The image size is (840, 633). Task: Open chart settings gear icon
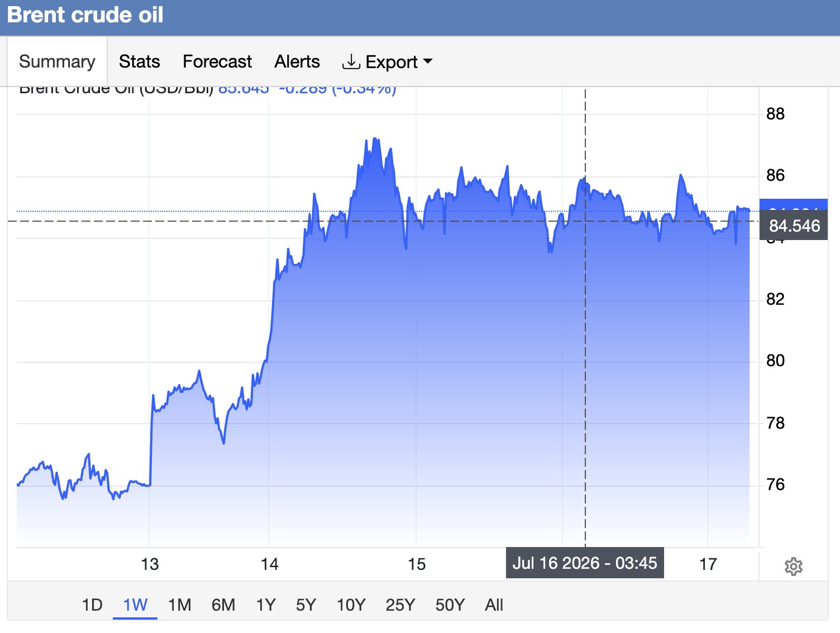pyautogui.click(x=794, y=567)
